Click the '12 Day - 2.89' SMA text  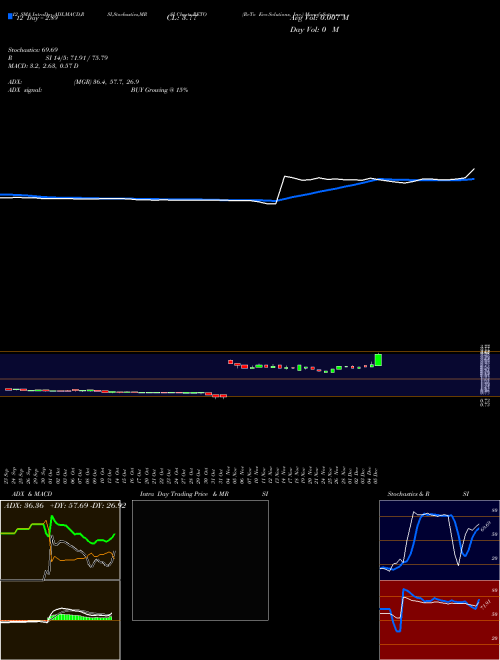[x=36, y=19]
